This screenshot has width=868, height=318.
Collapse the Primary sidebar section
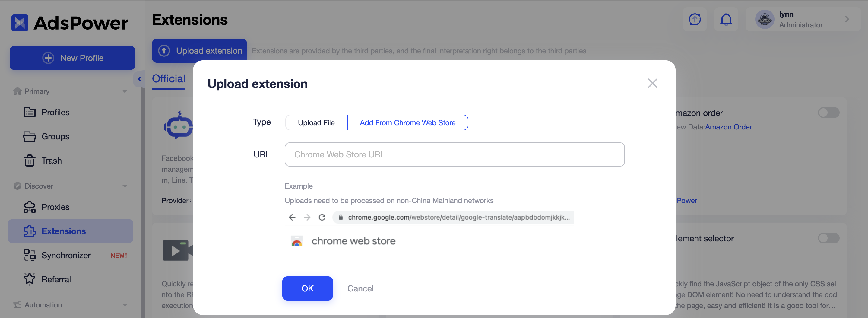tap(125, 91)
